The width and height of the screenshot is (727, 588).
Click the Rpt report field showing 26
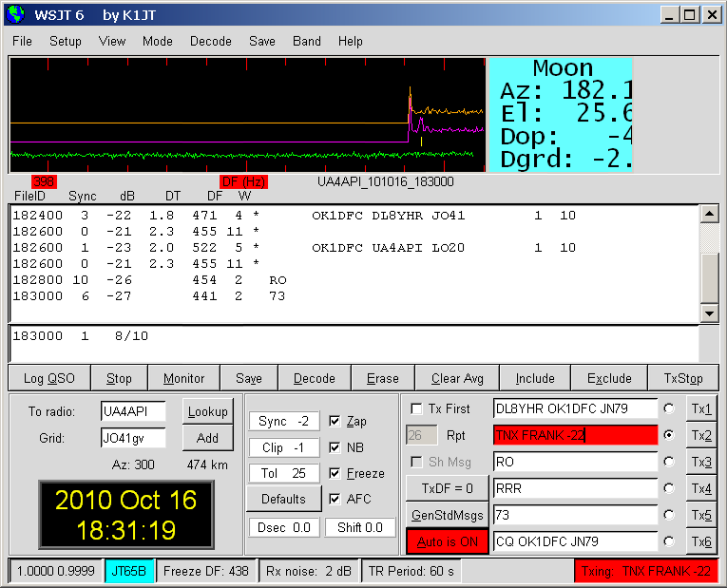(421, 435)
